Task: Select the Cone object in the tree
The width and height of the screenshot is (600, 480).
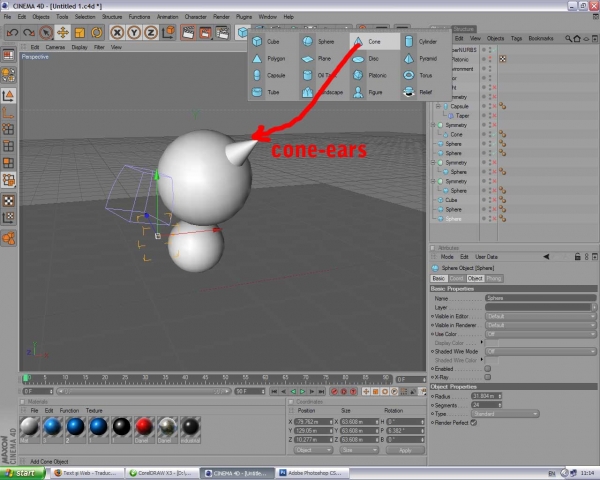Action: point(456,134)
